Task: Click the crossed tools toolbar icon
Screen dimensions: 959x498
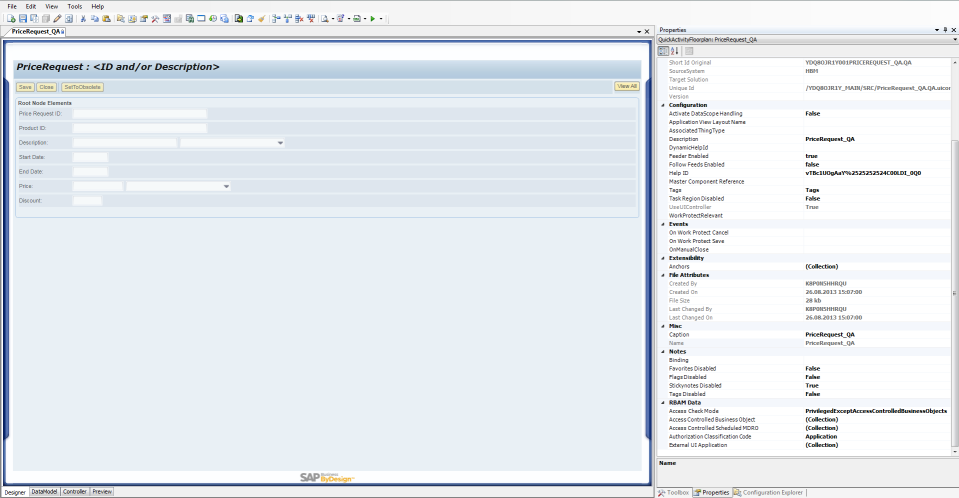Action: tap(155, 18)
